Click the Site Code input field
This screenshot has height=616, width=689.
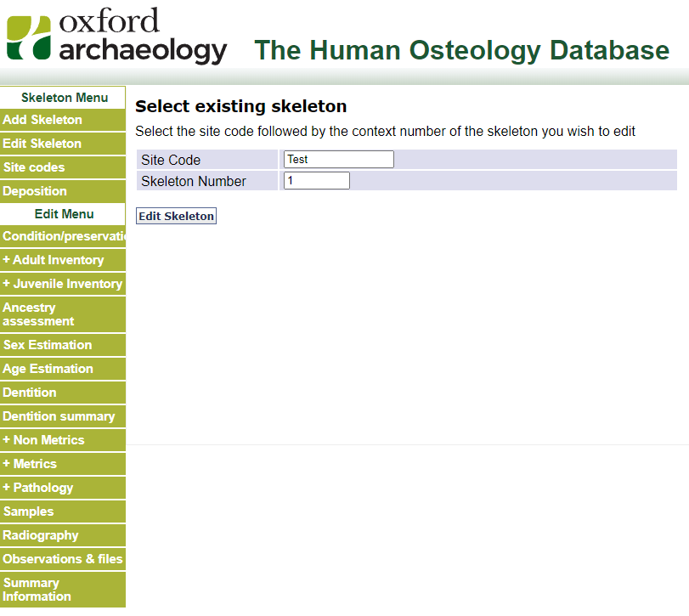pyautogui.click(x=338, y=159)
